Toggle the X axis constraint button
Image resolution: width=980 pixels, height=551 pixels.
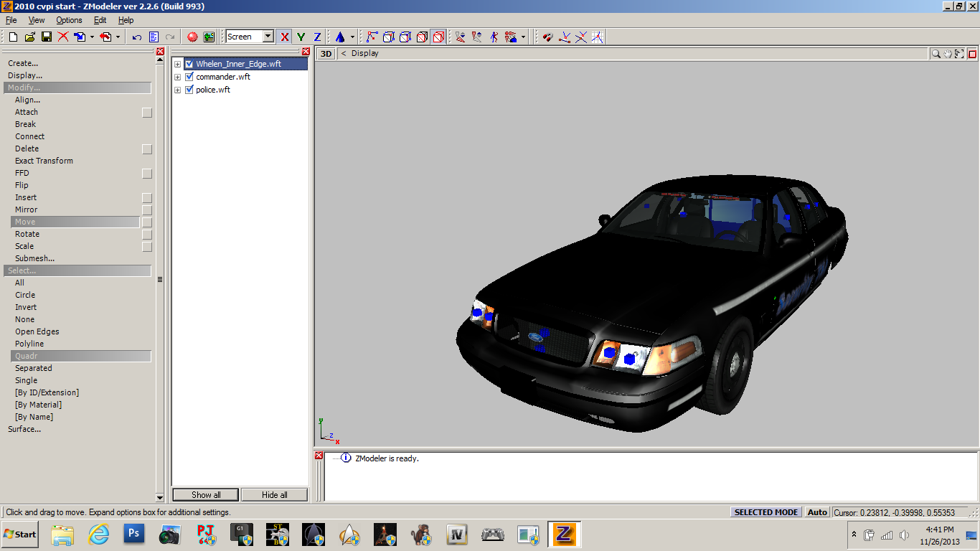point(285,37)
